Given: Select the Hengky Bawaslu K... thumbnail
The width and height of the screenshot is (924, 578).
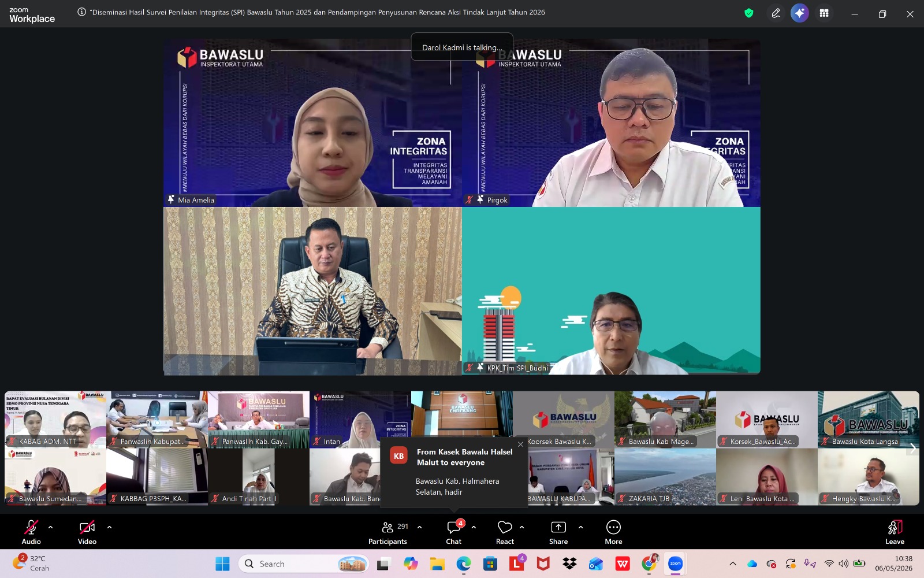Looking at the screenshot, I should (869, 477).
